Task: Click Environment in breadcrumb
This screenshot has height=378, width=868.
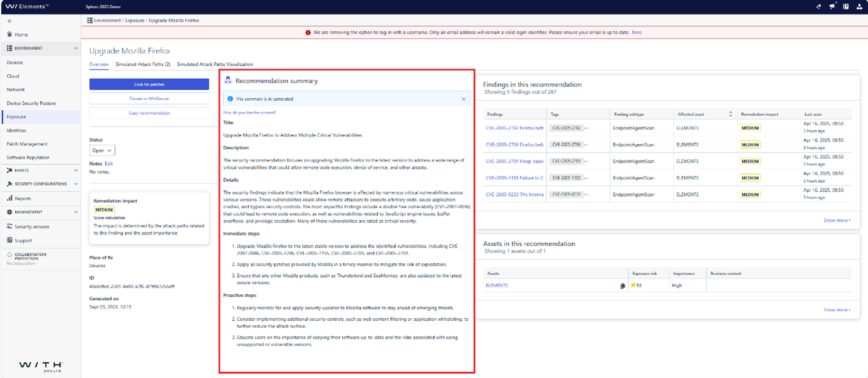Action: click(x=107, y=21)
